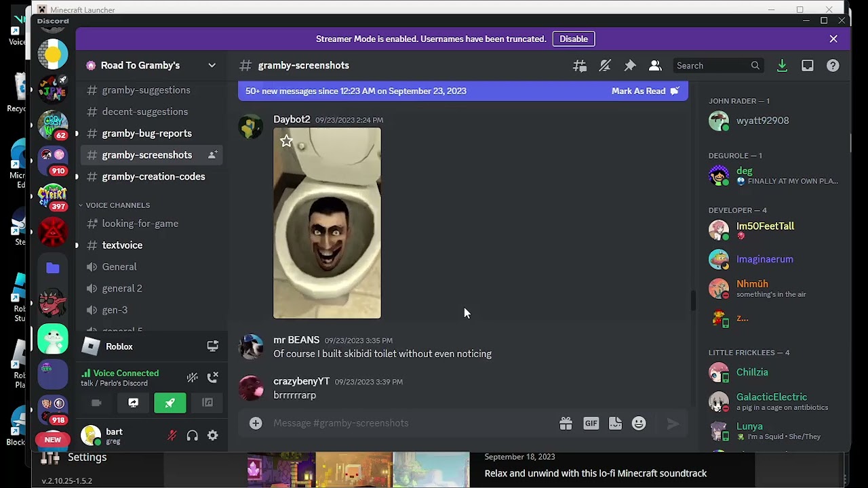Viewport: 868px width, 488px height.
Task: Click the star icon on toilet image
Action: click(x=286, y=141)
